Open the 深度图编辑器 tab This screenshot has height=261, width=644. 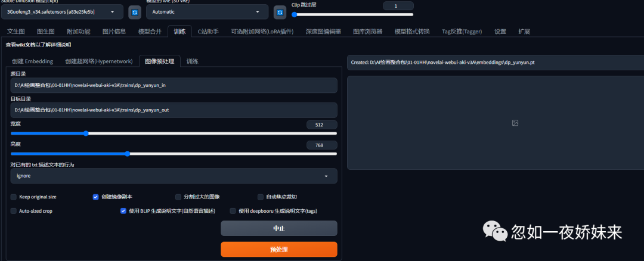[x=323, y=32]
